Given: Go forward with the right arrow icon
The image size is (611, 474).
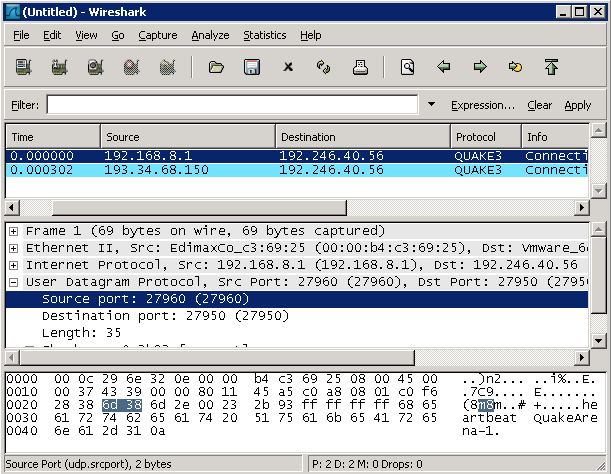Looking at the screenshot, I should (x=480, y=68).
